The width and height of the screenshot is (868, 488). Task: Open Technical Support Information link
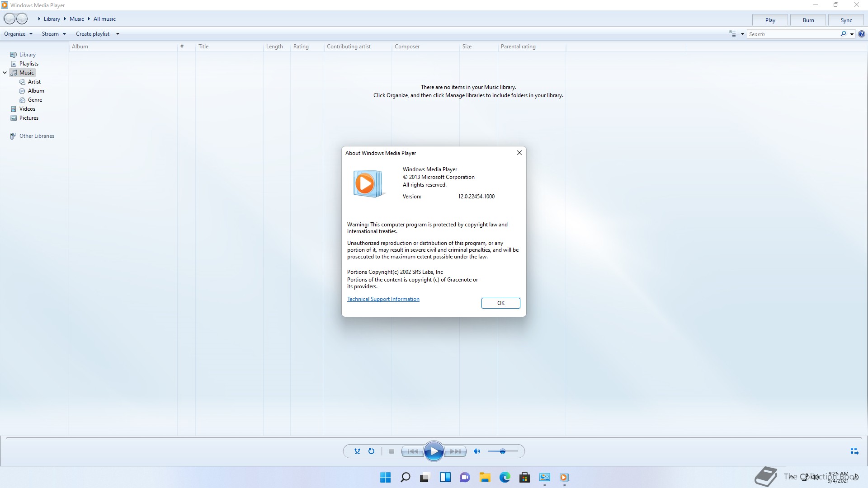coord(383,299)
